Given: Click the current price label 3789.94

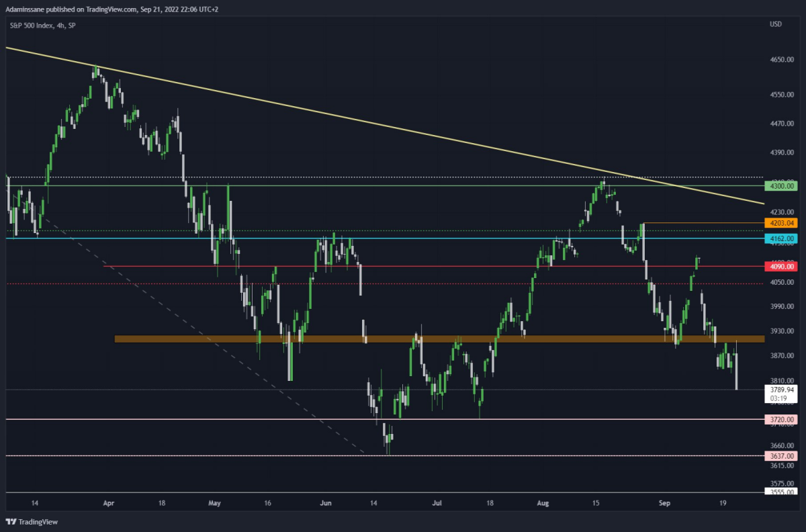Looking at the screenshot, I should (782, 389).
